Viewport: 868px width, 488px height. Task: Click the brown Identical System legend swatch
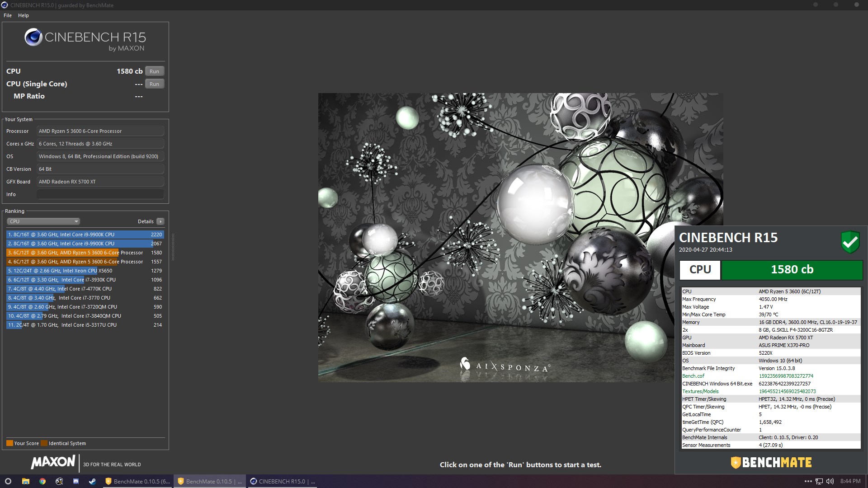[44, 443]
